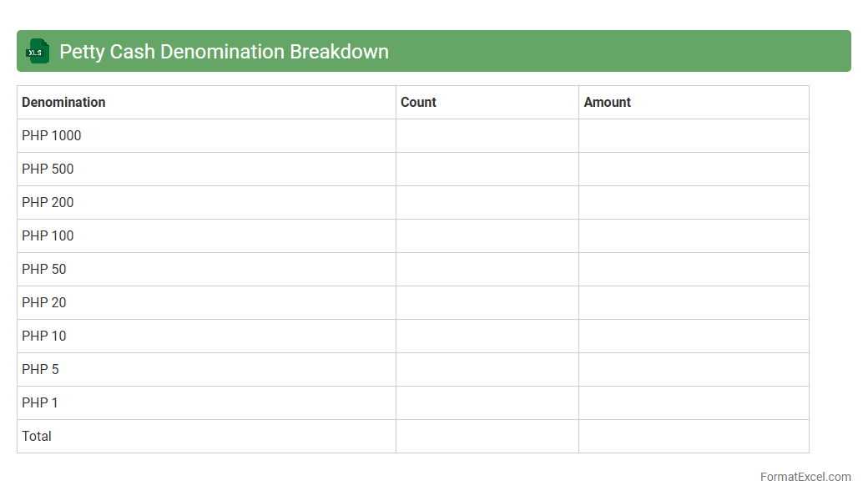Viewport: 868px width, 501px height.
Task: Click the Petty Cash Denomination Breakdown title
Action: click(224, 52)
